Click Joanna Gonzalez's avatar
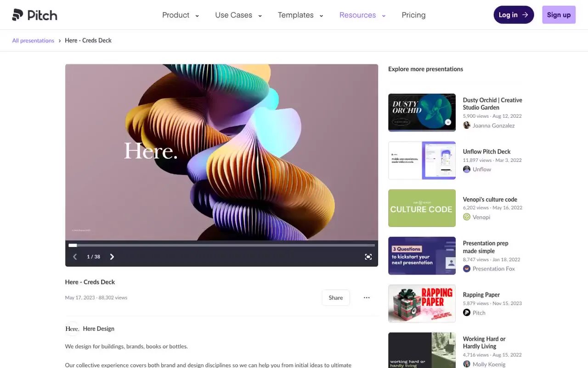The width and height of the screenshot is (588, 368). (x=467, y=126)
